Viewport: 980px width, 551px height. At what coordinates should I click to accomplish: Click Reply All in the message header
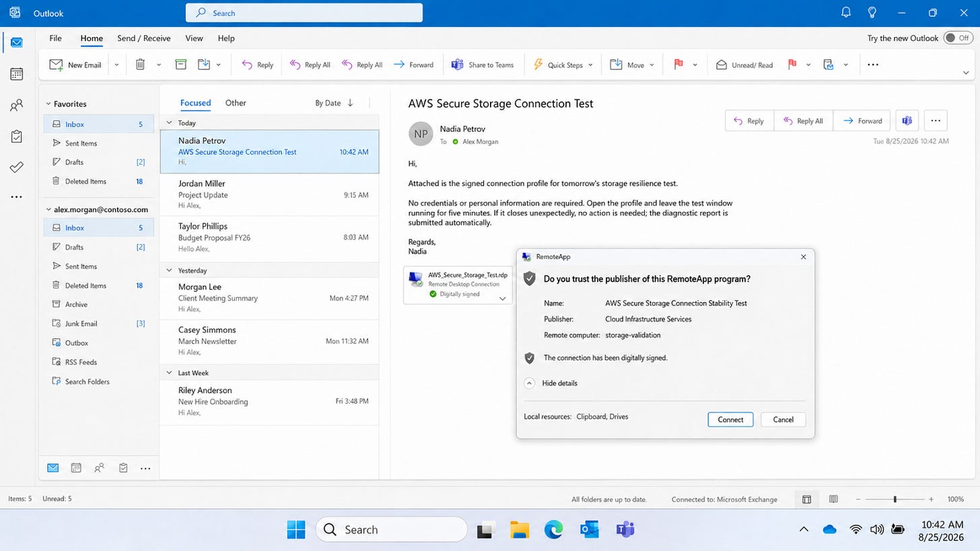coord(804,120)
